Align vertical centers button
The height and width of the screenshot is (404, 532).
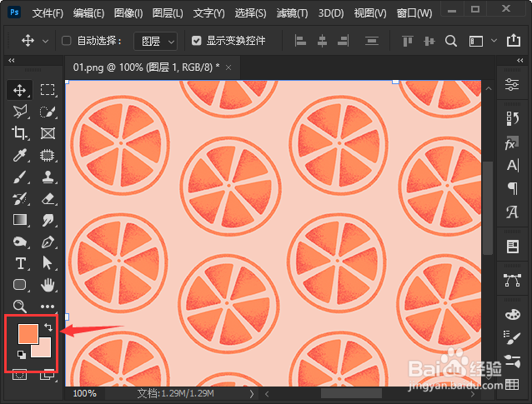coord(429,41)
